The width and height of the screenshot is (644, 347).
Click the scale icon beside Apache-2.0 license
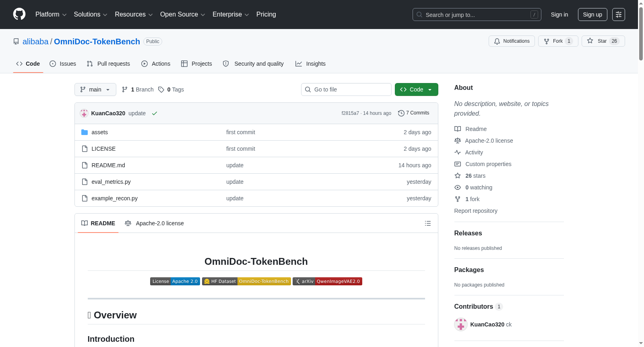pos(458,141)
